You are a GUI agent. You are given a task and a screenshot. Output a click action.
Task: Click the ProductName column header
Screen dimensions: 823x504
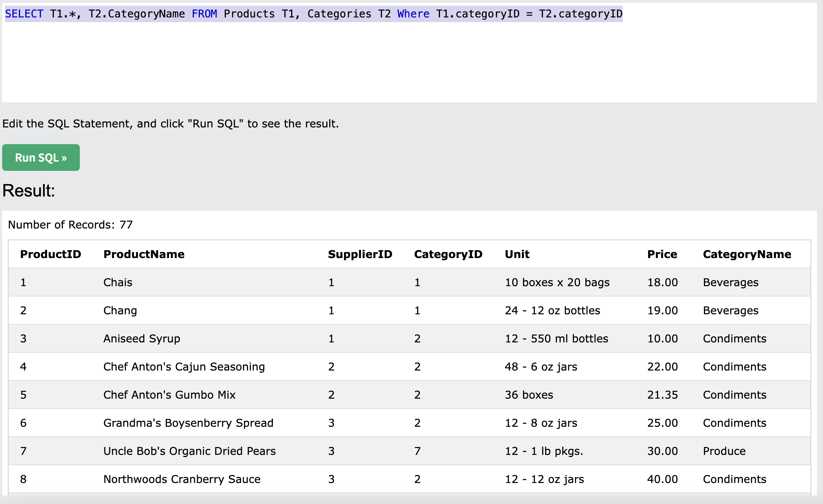tap(144, 254)
